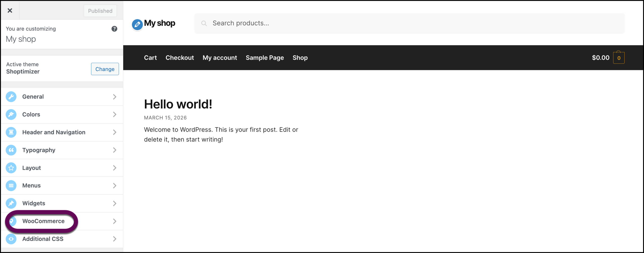Click the shopping bag cart icon
Image resolution: width=644 pixels, height=253 pixels.
619,57
